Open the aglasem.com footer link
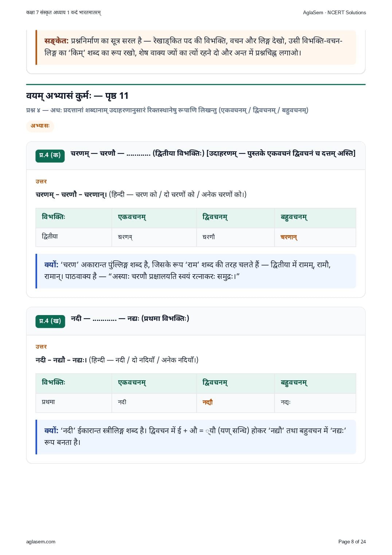 (x=41, y=542)
